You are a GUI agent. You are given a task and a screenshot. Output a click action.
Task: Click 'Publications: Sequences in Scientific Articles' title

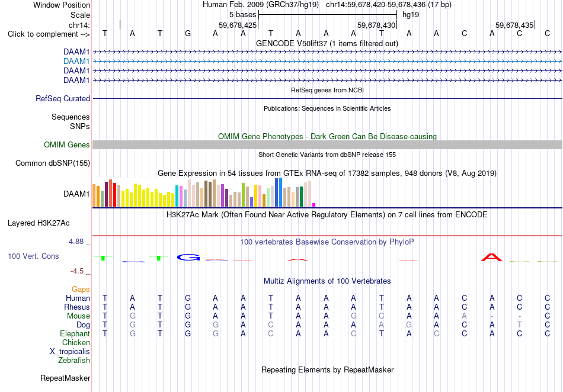pos(327,108)
